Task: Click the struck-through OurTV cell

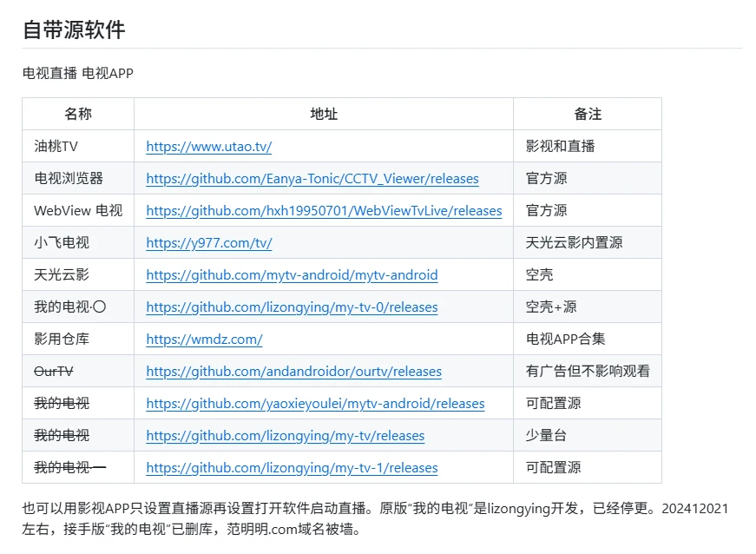Action: 54,372
